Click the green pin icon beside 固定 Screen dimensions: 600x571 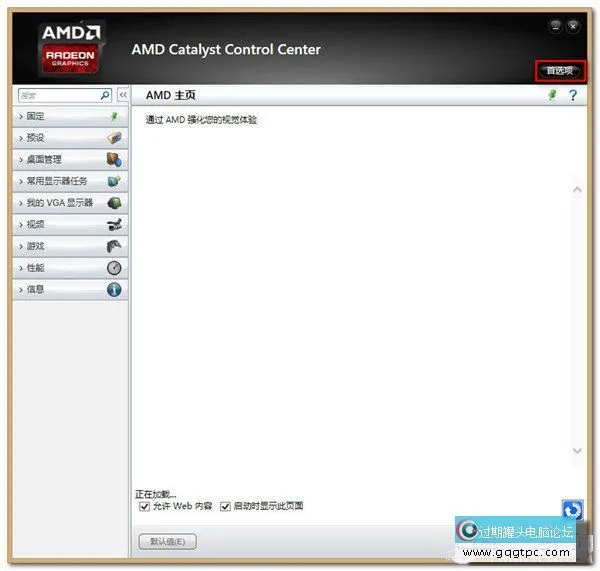click(x=114, y=116)
